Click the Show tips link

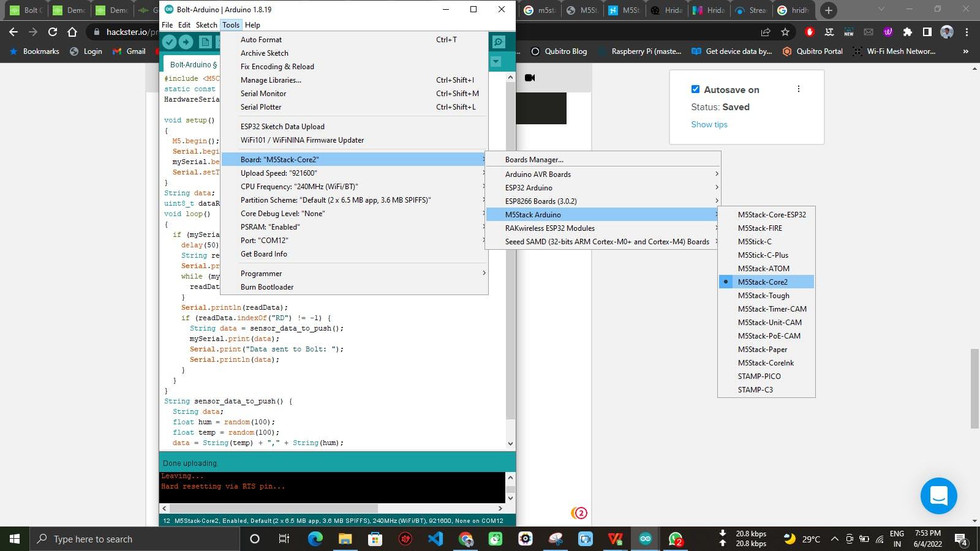(x=709, y=124)
